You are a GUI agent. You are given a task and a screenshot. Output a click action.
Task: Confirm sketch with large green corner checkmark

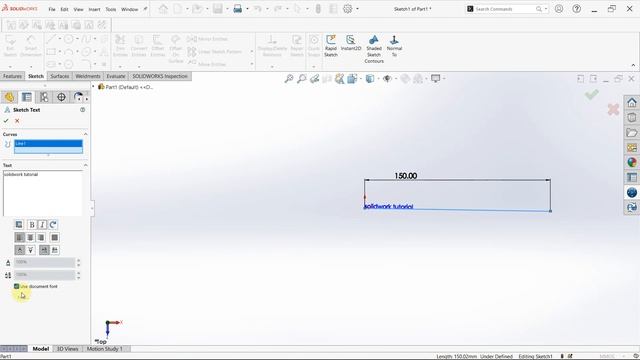[591, 95]
